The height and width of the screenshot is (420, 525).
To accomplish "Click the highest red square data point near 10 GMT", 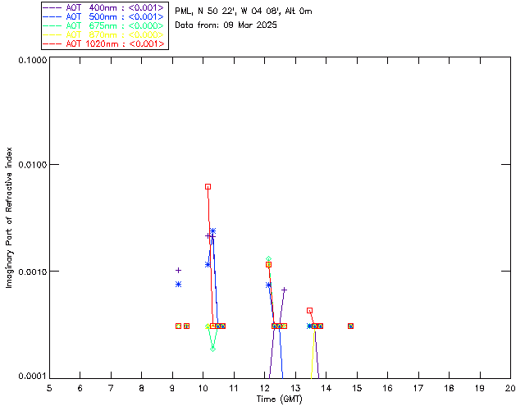I will coord(208,187).
